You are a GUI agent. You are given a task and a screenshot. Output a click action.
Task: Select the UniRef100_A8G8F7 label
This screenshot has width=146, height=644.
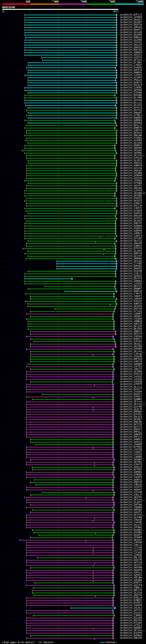pyautogui.click(x=131, y=316)
